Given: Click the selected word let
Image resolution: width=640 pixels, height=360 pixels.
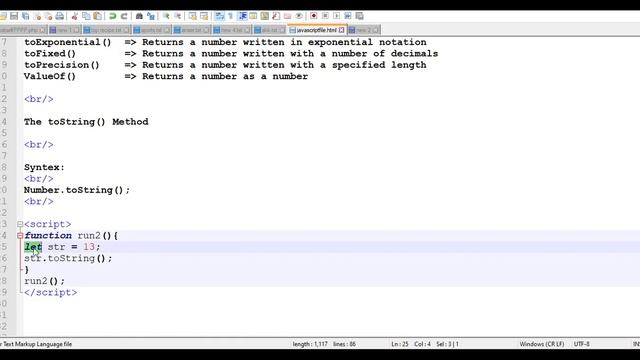Looking at the screenshot, I should pyautogui.click(x=33, y=247).
